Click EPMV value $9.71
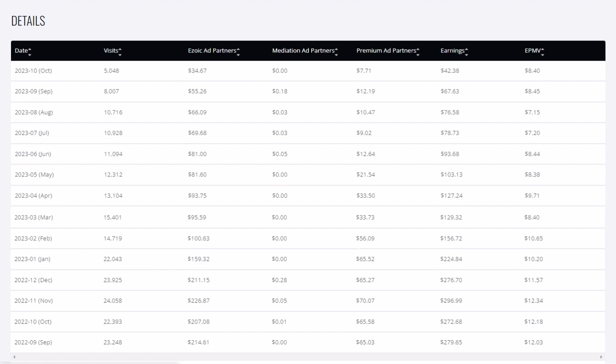Screen dimensions: 616x364 click(x=532, y=196)
